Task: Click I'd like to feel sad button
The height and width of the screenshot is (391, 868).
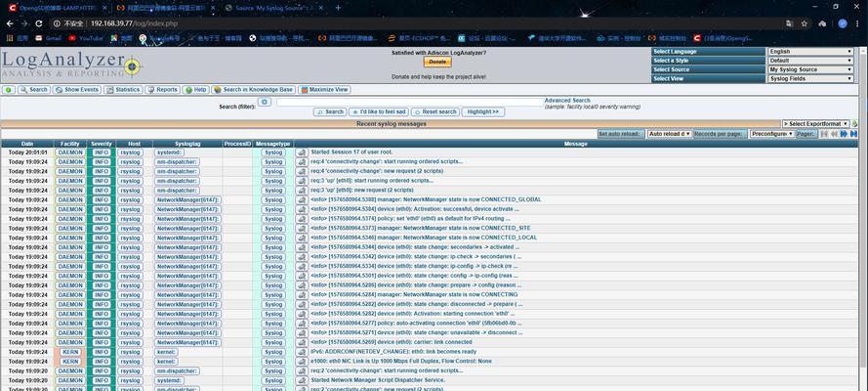Action: point(379,111)
